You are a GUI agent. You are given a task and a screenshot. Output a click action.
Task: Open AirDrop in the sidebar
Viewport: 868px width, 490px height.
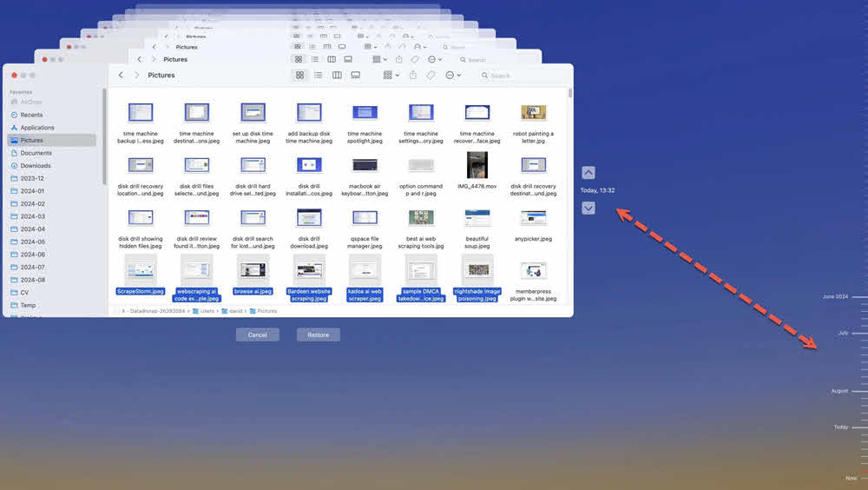51,102
